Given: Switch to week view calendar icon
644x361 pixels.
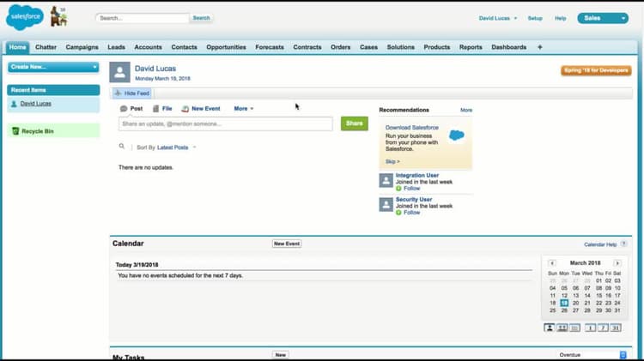Looking at the screenshot, I should coord(603,328).
